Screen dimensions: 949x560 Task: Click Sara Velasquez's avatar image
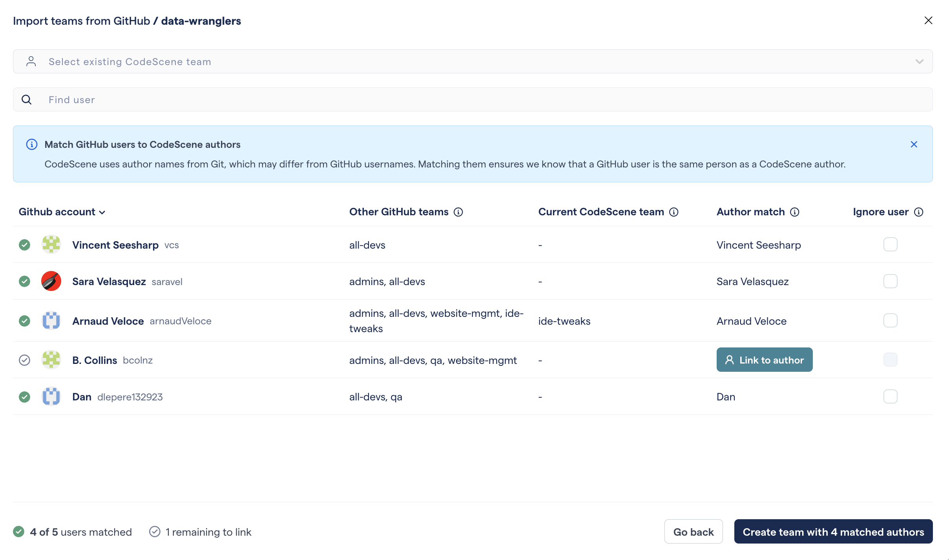[51, 281]
